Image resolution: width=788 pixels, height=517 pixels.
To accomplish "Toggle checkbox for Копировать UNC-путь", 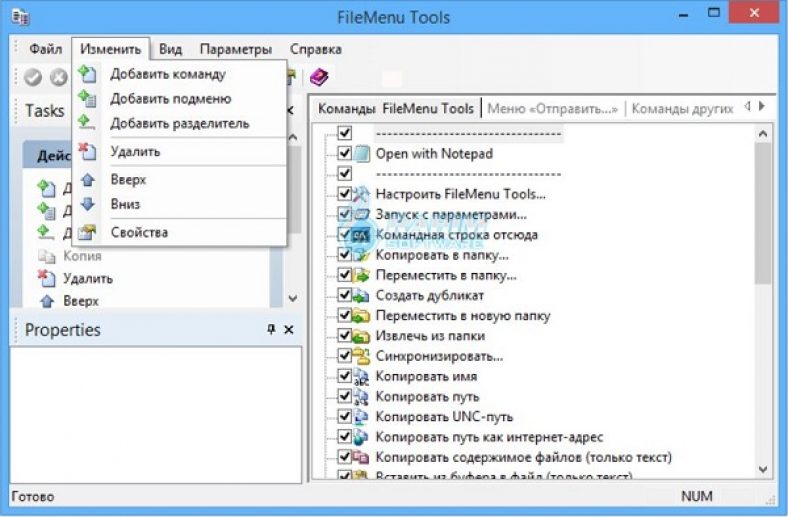I will [344, 416].
